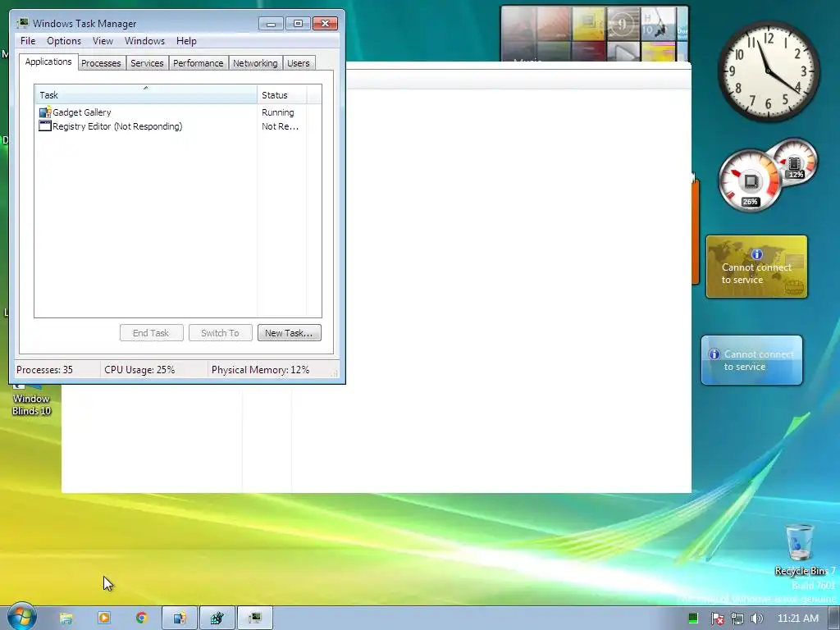Click the 11:21 AM taskbar clock
Screen dimensions: 840x630
point(797,619)
